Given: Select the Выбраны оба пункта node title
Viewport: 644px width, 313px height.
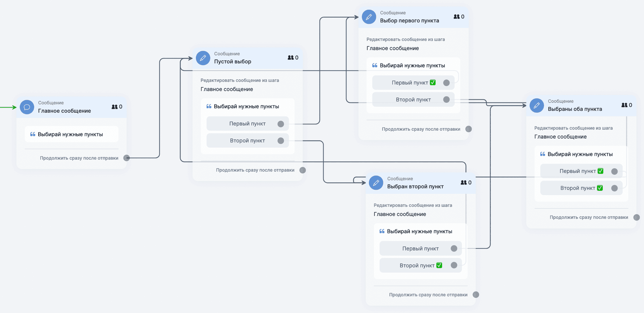Looking at the screenshot, I should [x=575, y=109].
